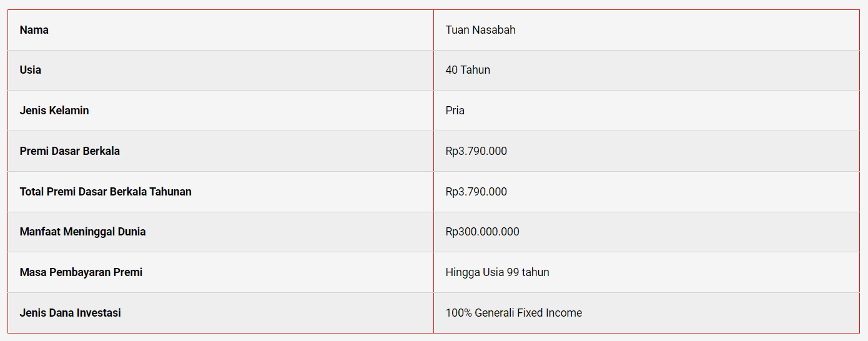The width and height of the screenshot is (868, 341).
Task: Click the Nama label cell
Action: pos(220,30)
